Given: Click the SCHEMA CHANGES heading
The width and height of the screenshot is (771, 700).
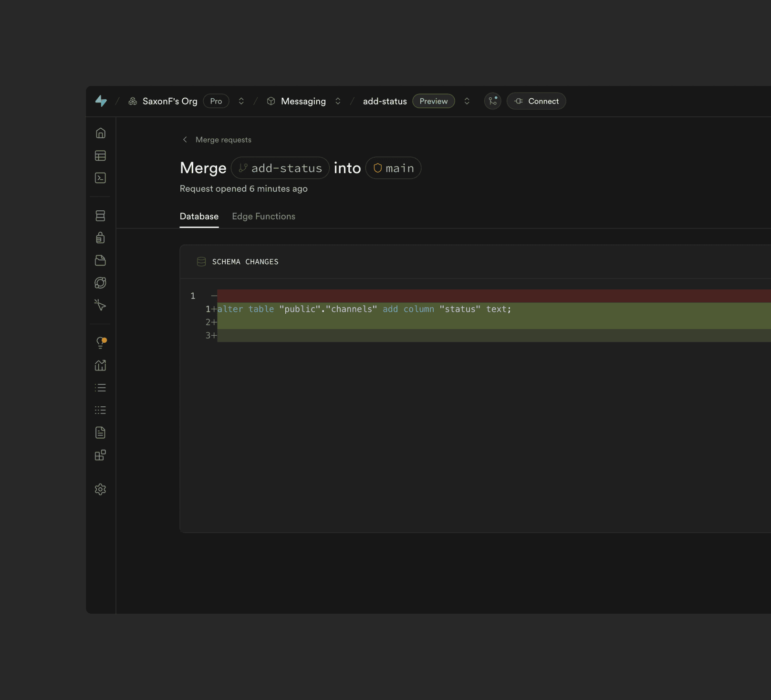Looking at the screenshot, I should point(245,262).
